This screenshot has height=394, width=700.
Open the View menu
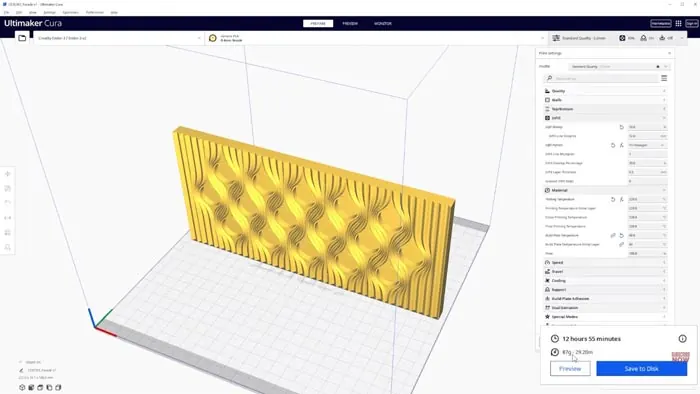(33, 12)
